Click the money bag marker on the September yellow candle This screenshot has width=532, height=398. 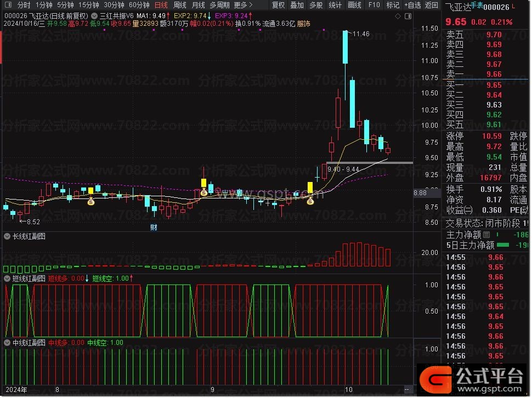[203, 192]
